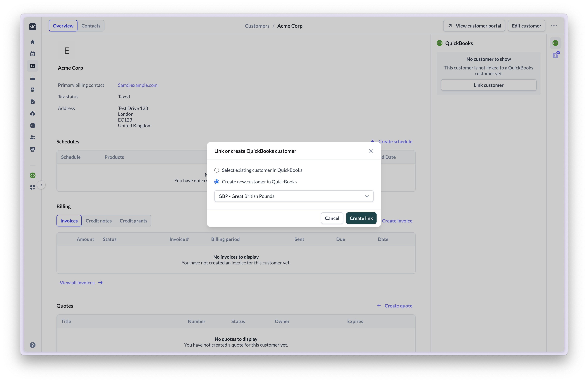
Task: Expand the sidebar with chevron button
Action: [41, 185]
